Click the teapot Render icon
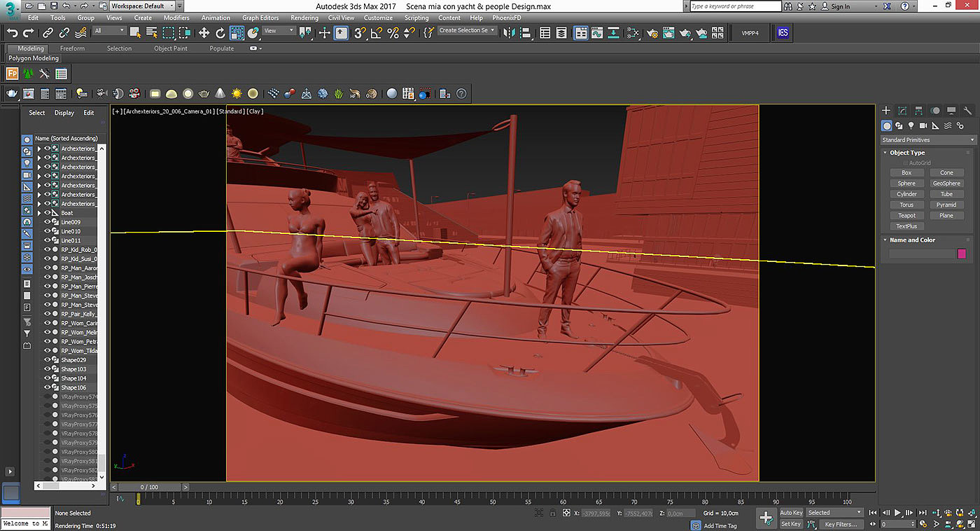The width and height of the screenshot is (980, 531). point(11,93)
